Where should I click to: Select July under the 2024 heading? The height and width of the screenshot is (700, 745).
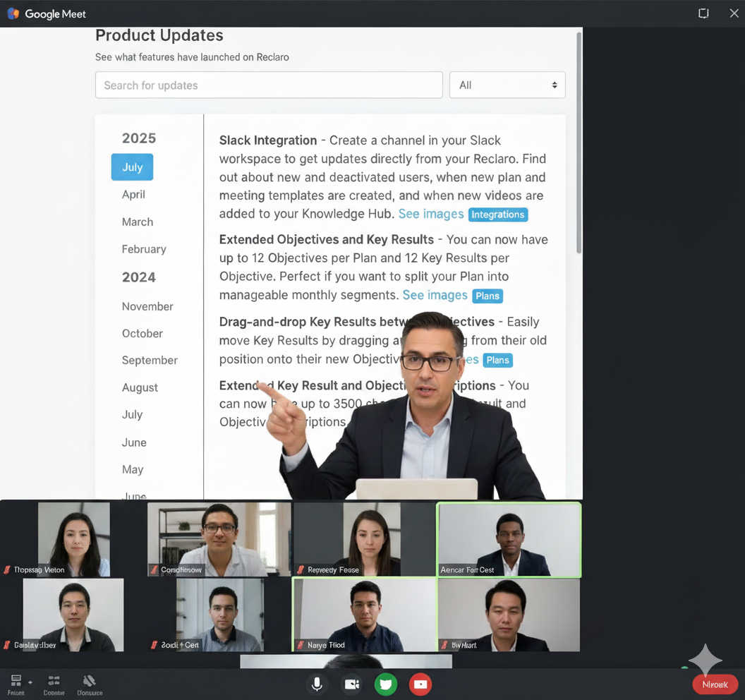(x=132, y=414)
